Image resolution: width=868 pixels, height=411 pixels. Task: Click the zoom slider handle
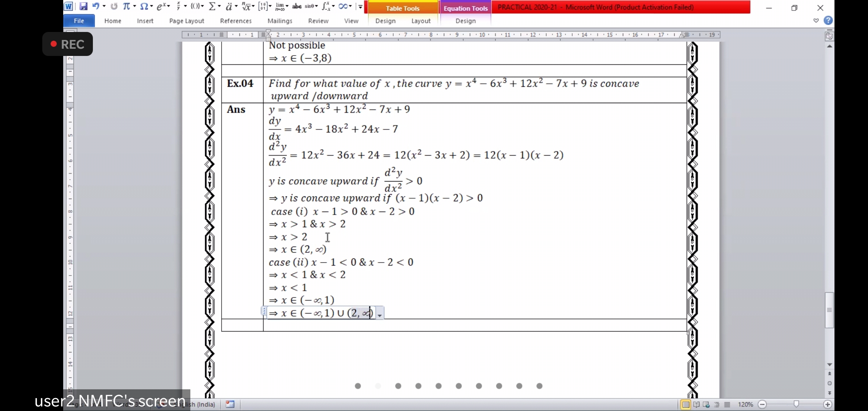[796, 405]
